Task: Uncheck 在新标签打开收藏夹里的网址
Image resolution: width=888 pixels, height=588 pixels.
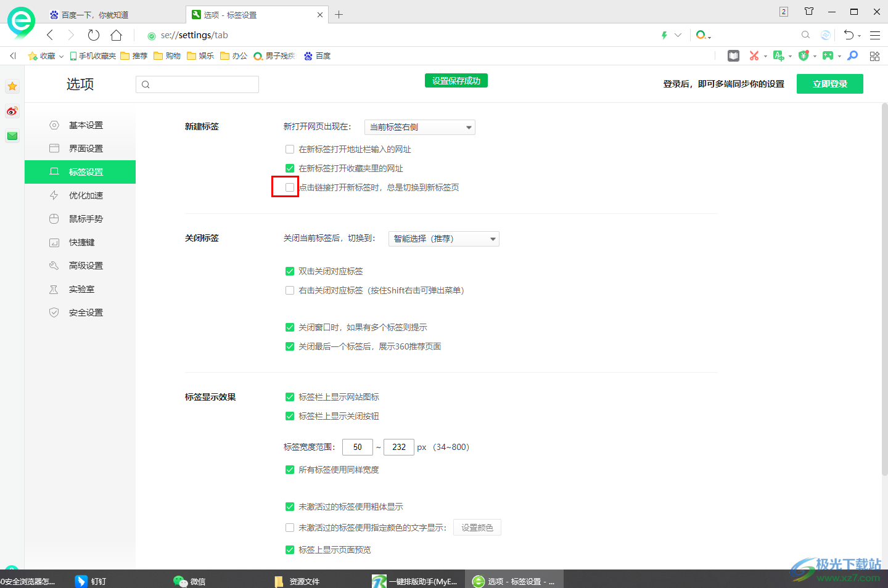Action: [290, 168]
